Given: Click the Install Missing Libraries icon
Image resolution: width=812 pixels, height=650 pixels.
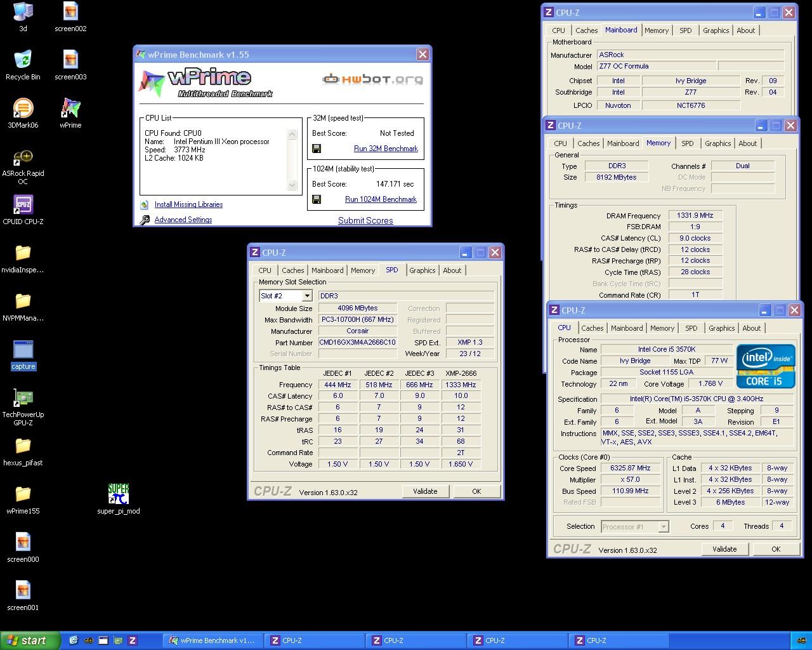Looking at the screenshot, I should pos(145,204).
